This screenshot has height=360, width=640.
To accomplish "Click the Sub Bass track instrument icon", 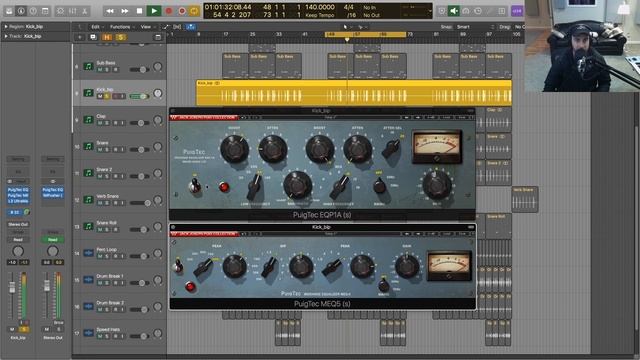I will [x=88, y=66].
